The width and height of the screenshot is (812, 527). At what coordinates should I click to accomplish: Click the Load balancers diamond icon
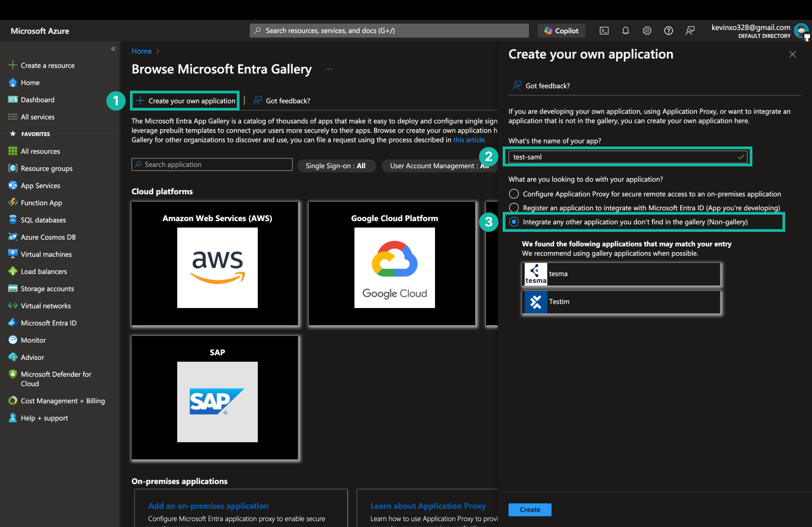coord(13,271)
